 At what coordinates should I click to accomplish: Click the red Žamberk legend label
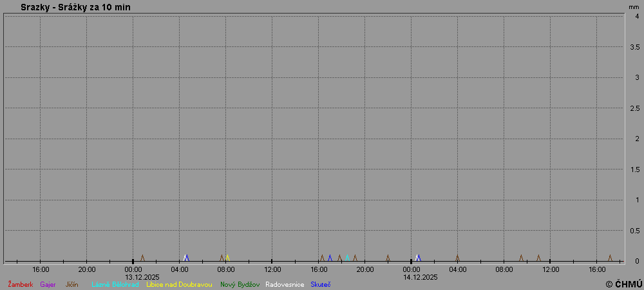point(20,284)
